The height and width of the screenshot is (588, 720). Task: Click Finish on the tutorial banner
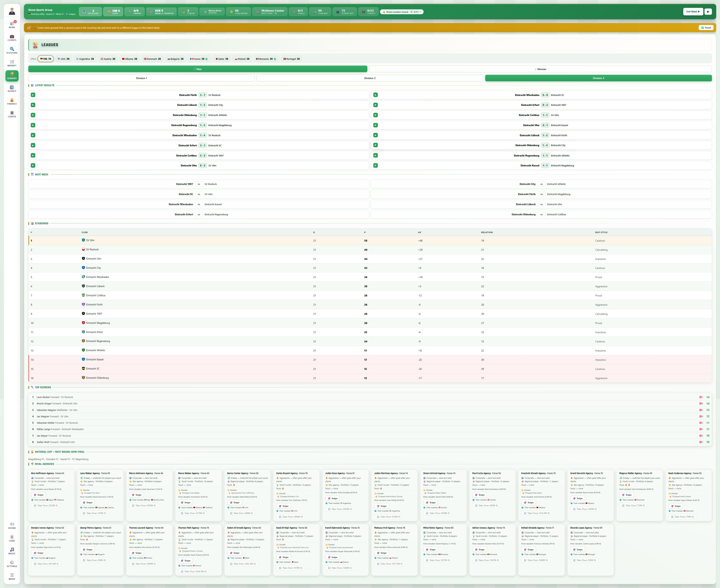706,28
